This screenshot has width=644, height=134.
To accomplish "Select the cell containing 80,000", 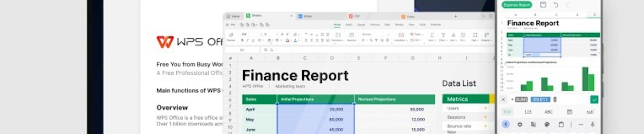I will click(316, 120).
